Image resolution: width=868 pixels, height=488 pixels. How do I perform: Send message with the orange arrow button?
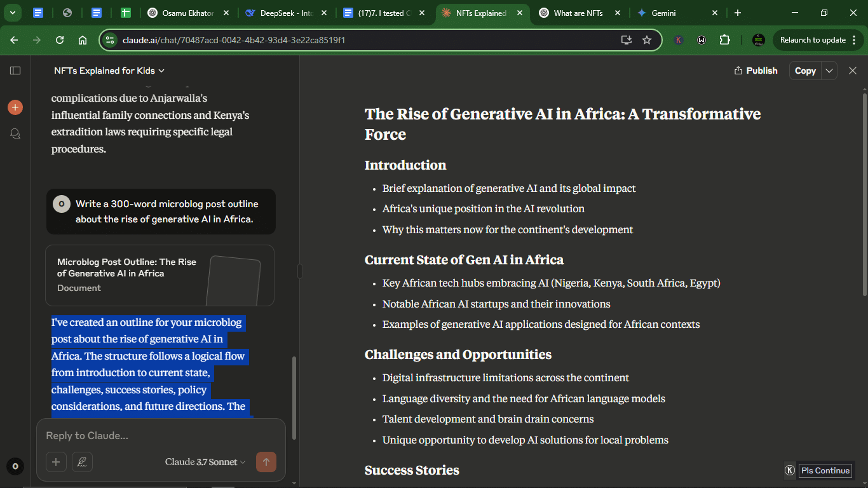pos(266,462)
